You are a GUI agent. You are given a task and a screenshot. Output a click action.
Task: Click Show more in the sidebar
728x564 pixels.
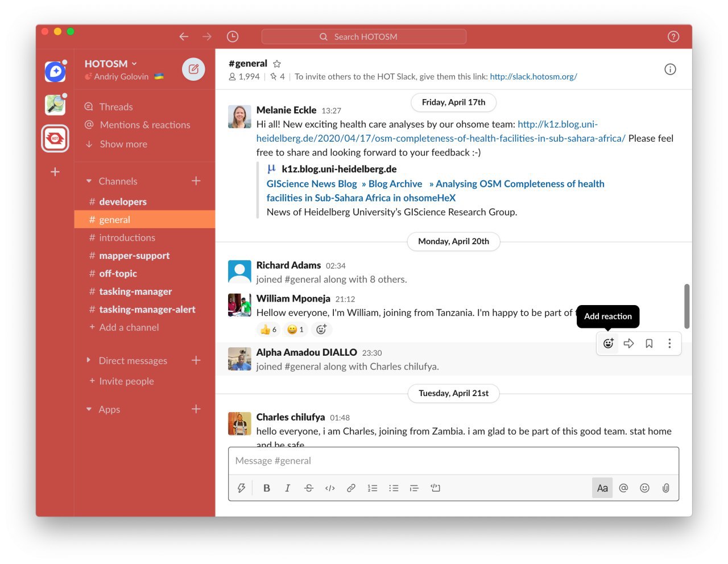[x=123, y=144]
